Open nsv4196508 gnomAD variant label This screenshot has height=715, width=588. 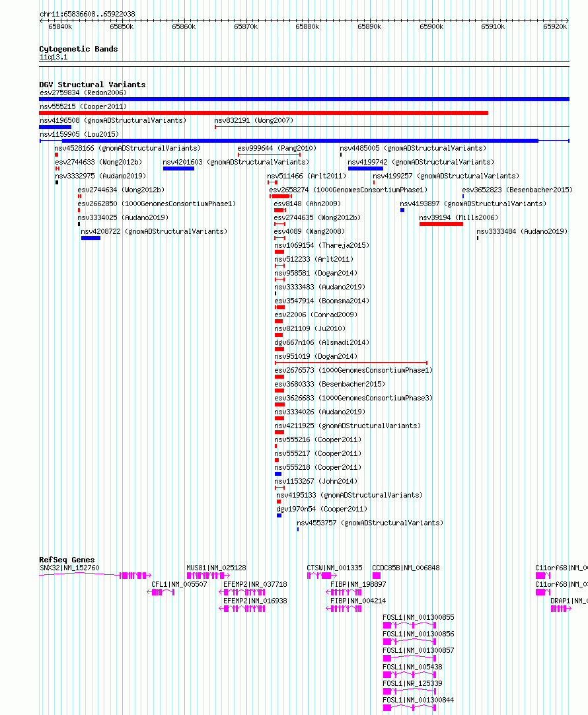[x=113, y=120]
